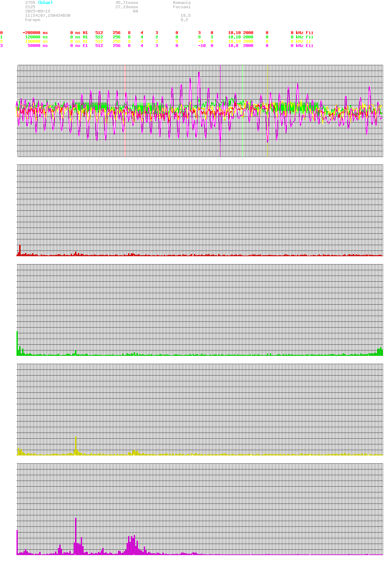Click the "Europe" region text
This screenshot has width=392, height=563.
pos(33,20)
